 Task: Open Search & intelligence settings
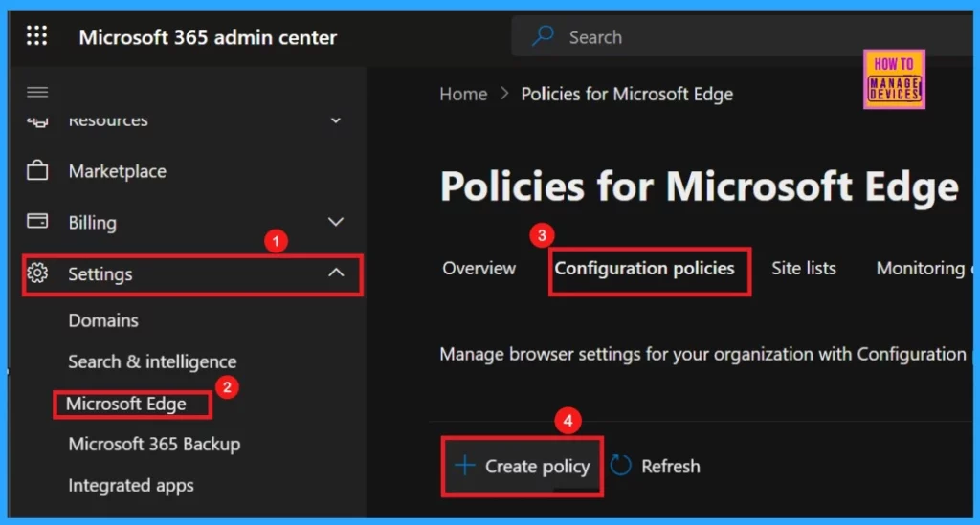pyautogui.click(x=152, y=362)
